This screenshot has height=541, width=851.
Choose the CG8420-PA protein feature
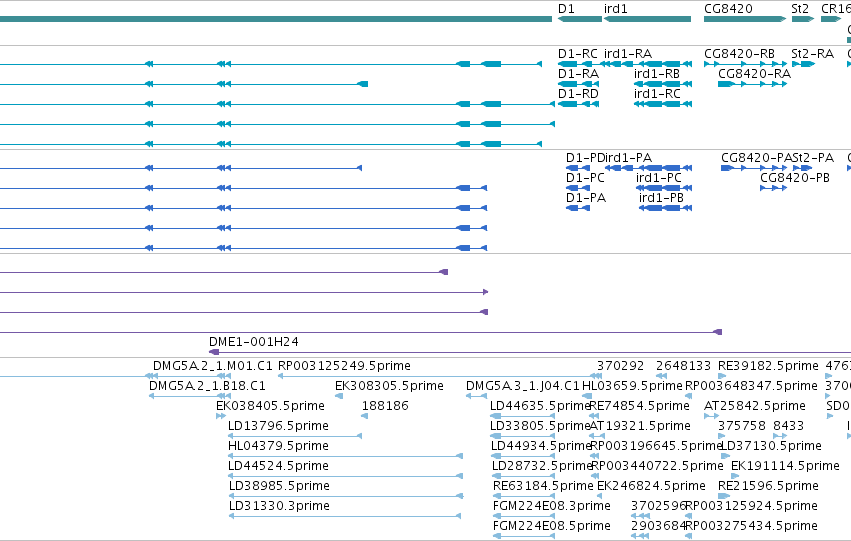tap(757, 158)
